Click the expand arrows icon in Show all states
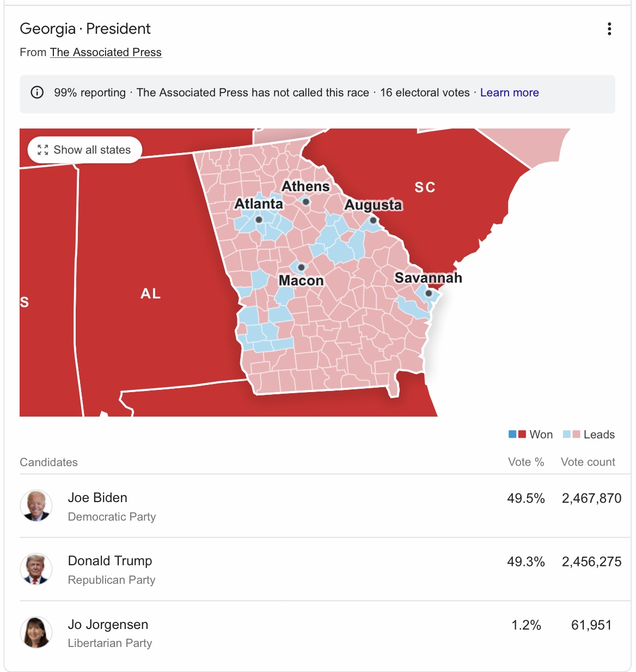Screen dimensions: 636x672 [x=42, y=150]
